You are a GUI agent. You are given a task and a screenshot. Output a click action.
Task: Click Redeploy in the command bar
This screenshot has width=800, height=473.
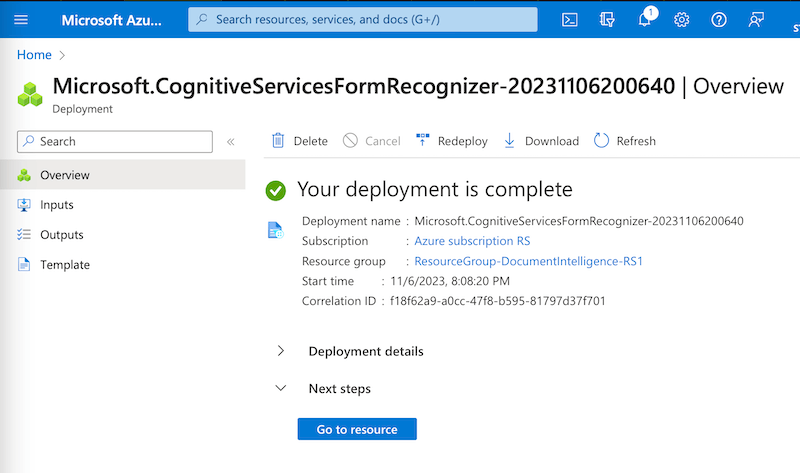(451, 141)
